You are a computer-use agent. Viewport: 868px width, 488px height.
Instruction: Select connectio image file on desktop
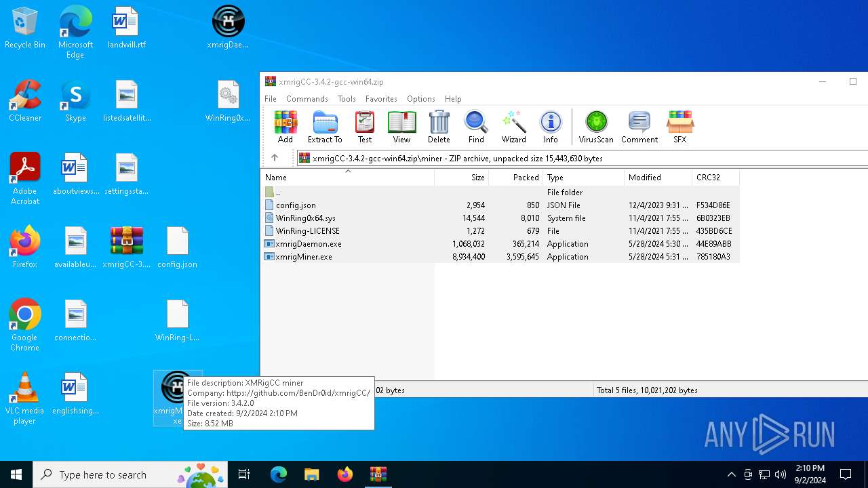(75, 321)
